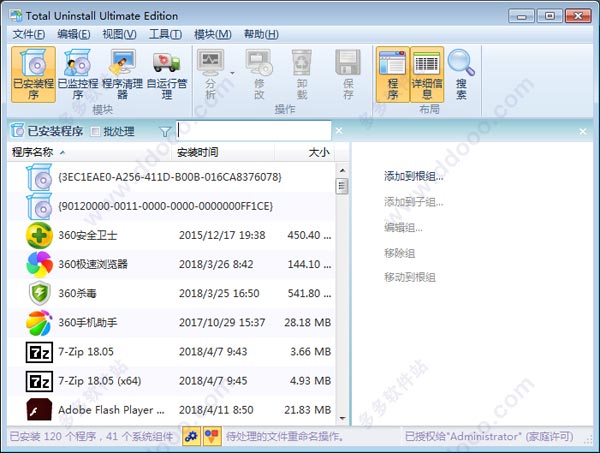The width and height of the screenshot is (600, 453).
Task: Click the 360极速浏览器 program icon
Action: tap(39, 264)
